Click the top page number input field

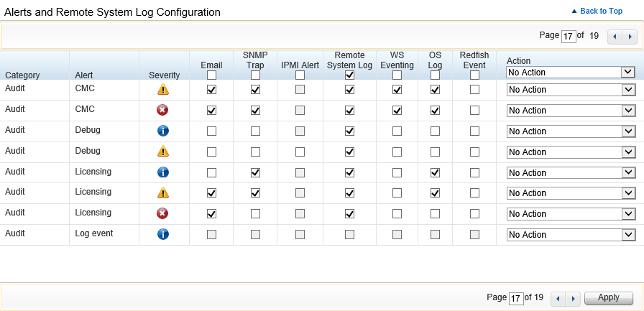(x=568, y=36)
